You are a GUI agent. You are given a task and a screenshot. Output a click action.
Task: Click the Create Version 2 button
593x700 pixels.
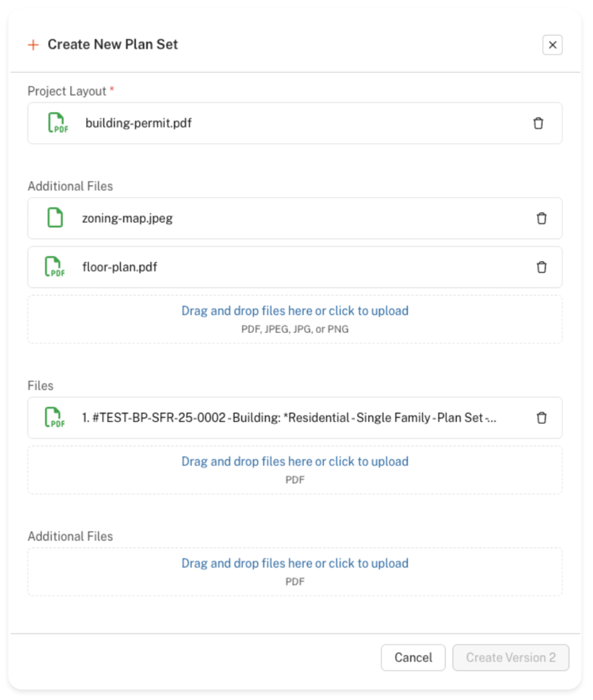510,657
